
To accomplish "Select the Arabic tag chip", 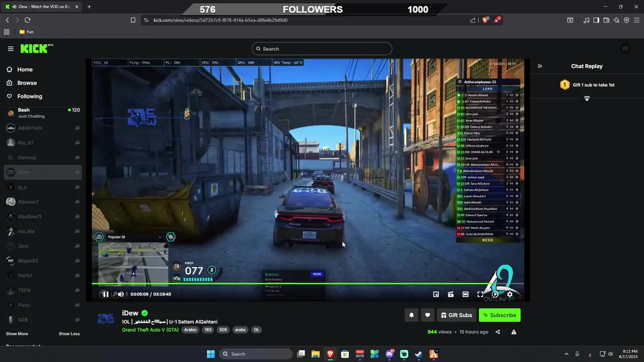I will 190,330.
